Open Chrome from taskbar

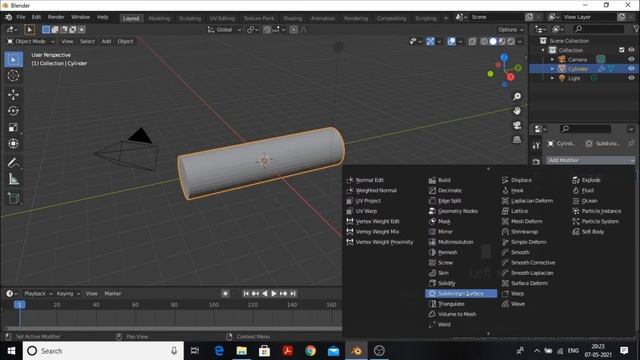311,351
